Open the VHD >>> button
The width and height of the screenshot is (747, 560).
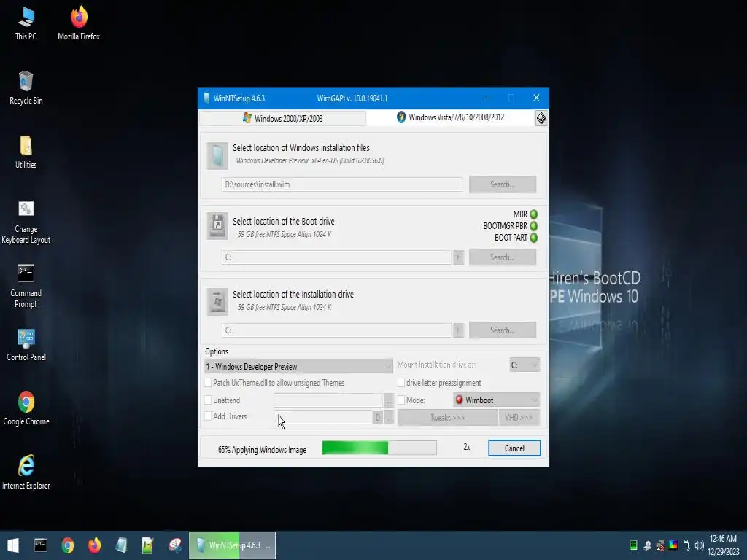pyautogui.click(x=519, y=418)
